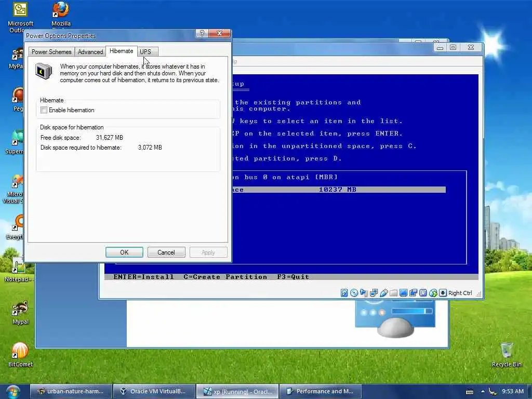
Task: Click VirtualBox display status icon
Action: [403, 293]
